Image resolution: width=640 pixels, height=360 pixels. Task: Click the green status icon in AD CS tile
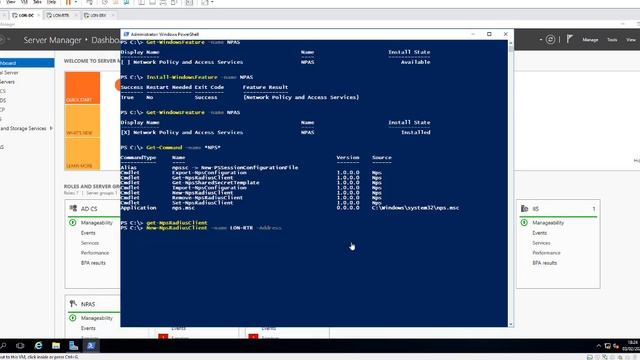73,222
